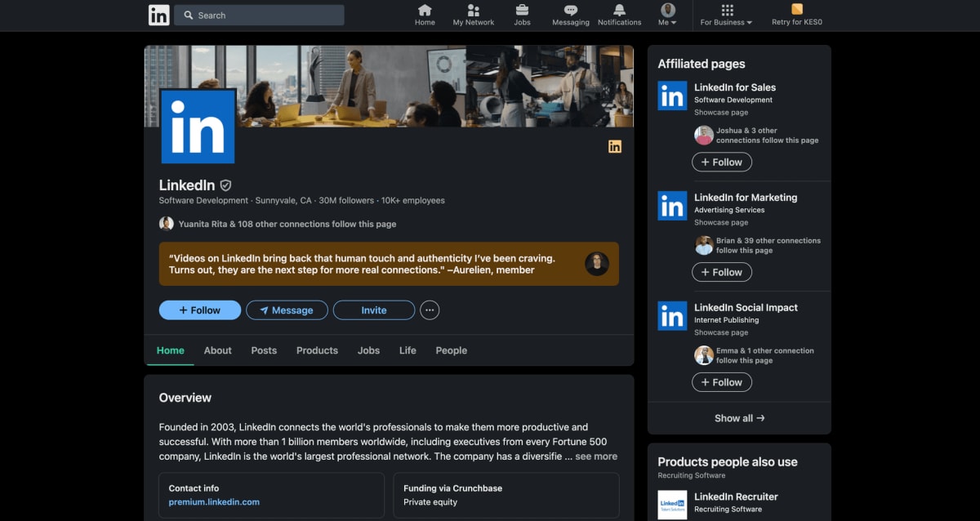Follow the LinkedIn company page
This screenshot has height=521, width=980.
[x=200, y=310]
